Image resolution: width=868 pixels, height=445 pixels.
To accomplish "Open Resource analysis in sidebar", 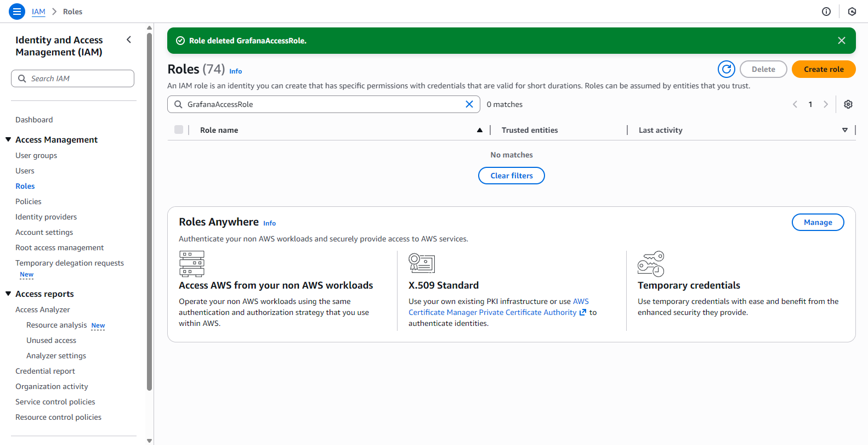I will 56,325.
